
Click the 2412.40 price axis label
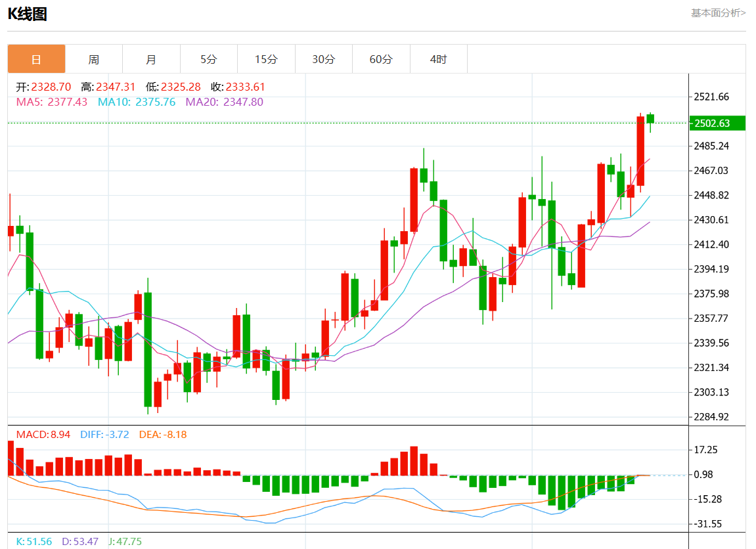tap(711, 244)
